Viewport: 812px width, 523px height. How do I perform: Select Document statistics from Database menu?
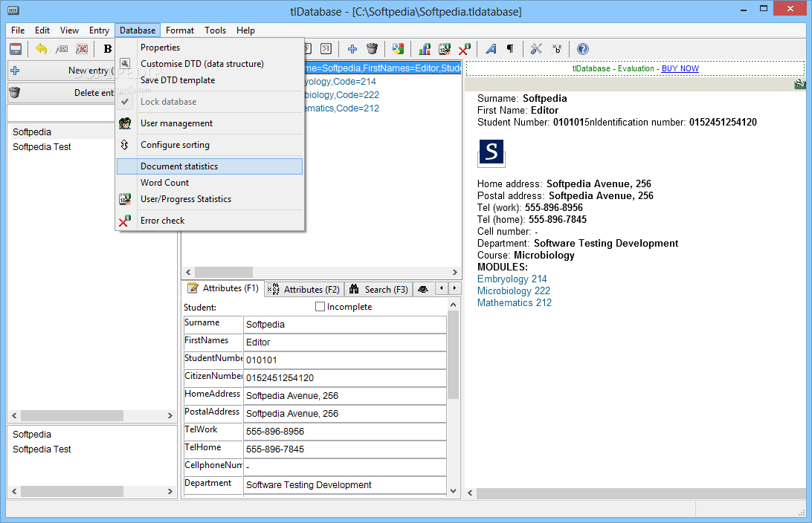179,166
